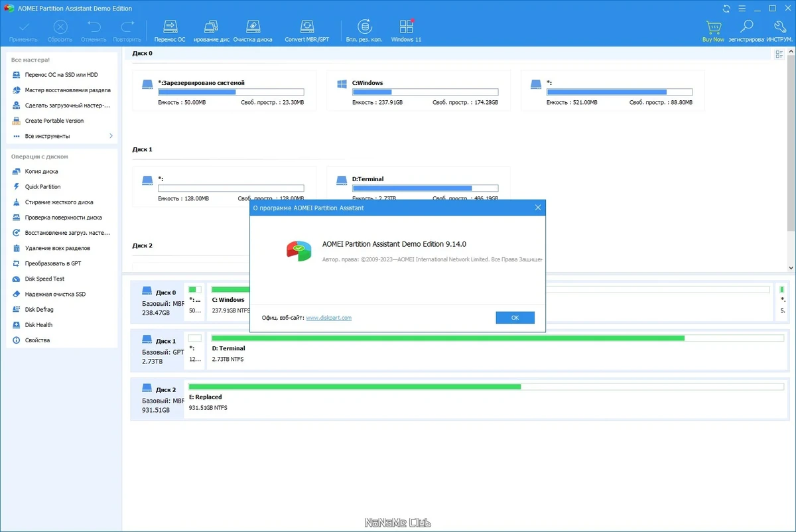Open the tools (ИНСТРУМ.) wrench icon
Screen dimensions: 796x532
pyautogui.click(x=779, y=31)
